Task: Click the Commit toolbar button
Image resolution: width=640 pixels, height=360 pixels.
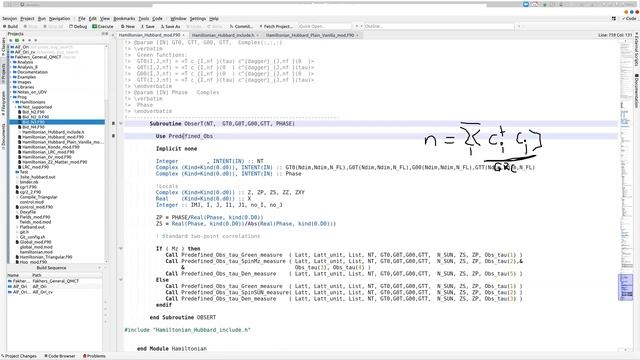Action: [x=241, y=27]
